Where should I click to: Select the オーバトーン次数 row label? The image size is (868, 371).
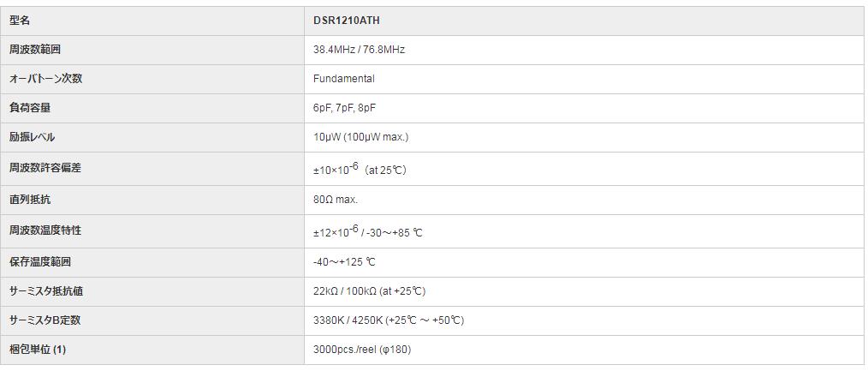click(x=45, y=79)
